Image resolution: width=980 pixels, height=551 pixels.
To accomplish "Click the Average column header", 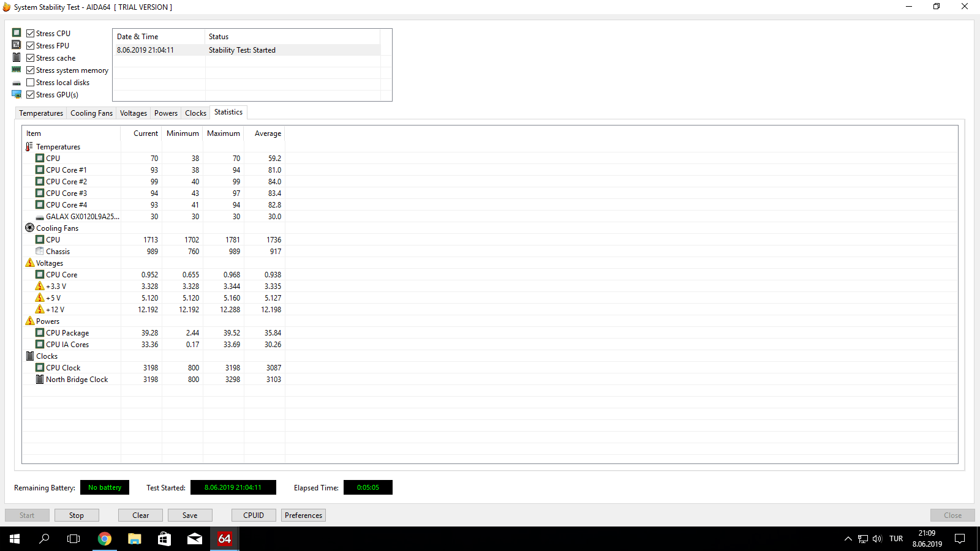I will point(265,133).
